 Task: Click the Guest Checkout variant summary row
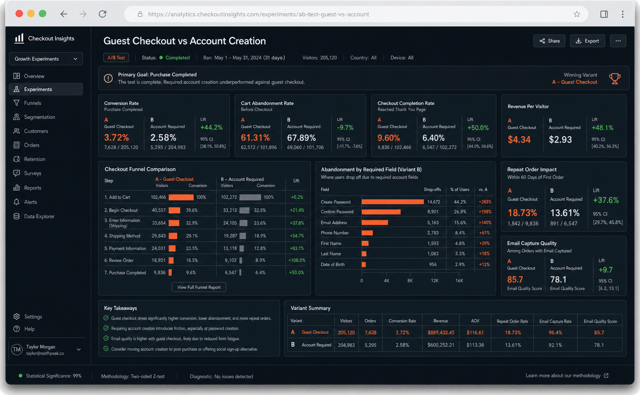click(x=455, y=333)
